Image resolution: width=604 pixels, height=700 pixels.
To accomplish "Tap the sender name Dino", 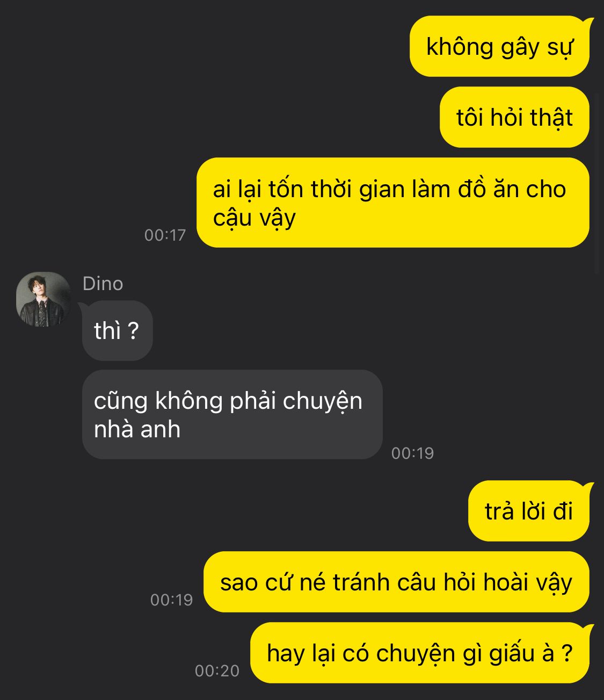I will [103, 284].
